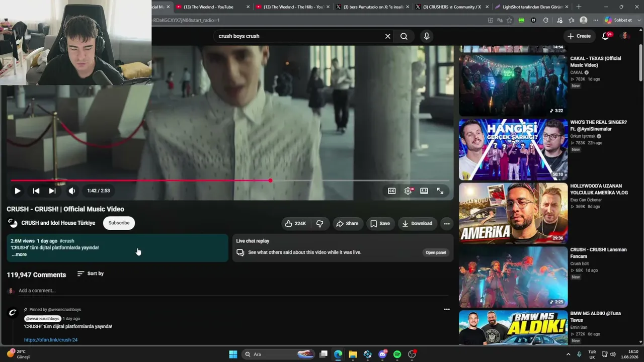Open a new browser tab
Image resolution: width=644 pixels, height=362 pixels.
coord(579,7)
